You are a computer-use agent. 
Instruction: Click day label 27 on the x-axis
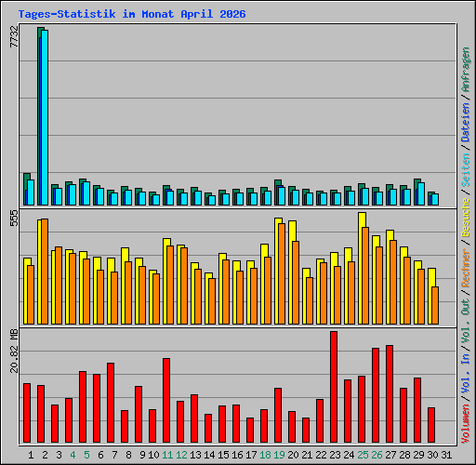[390, 455]
